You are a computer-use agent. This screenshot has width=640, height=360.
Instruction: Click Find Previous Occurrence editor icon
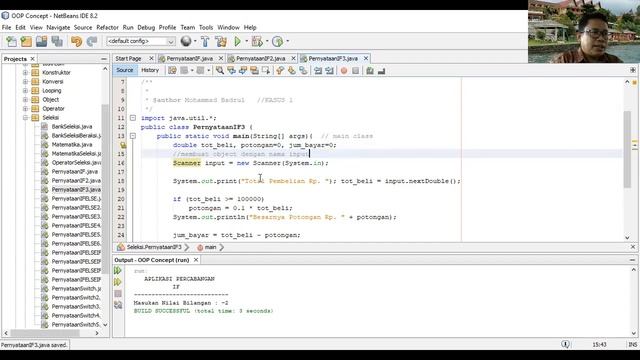(231, 71)
